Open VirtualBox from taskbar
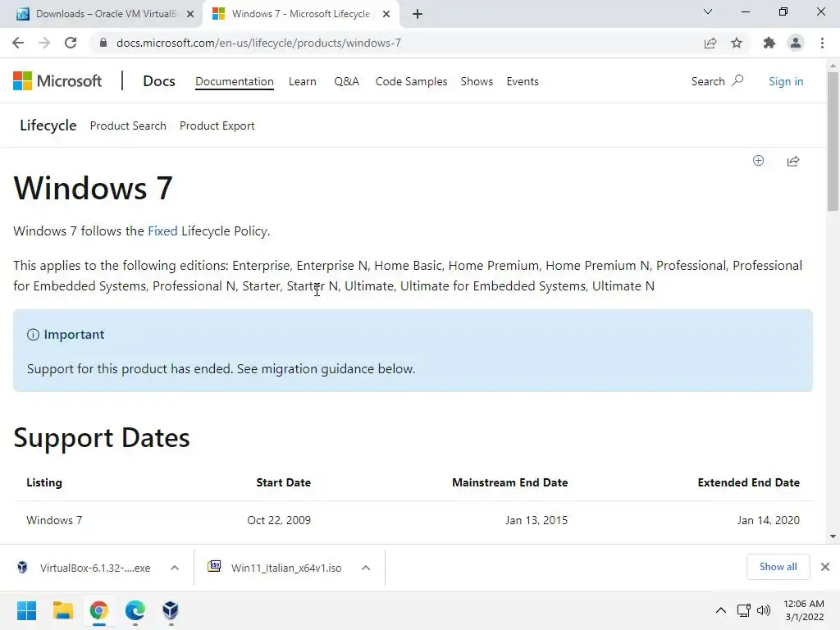This screenshot has width=840, height=630. coord(171,610)
